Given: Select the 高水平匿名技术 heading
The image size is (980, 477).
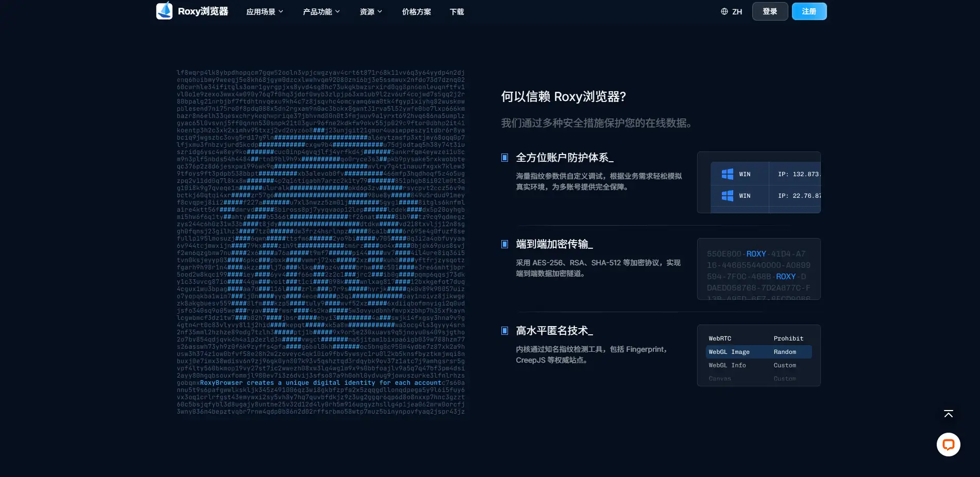Looking at the screenshot, I should pos(554,331).
